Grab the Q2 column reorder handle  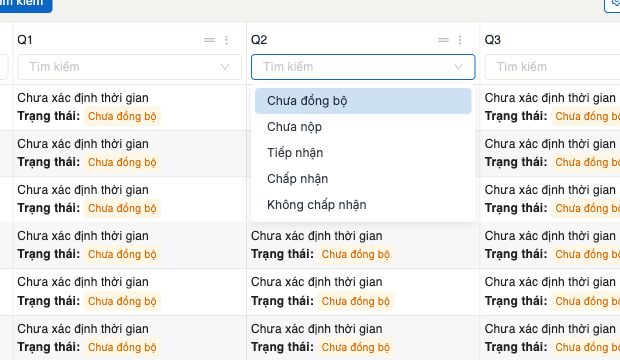(443, 40)
